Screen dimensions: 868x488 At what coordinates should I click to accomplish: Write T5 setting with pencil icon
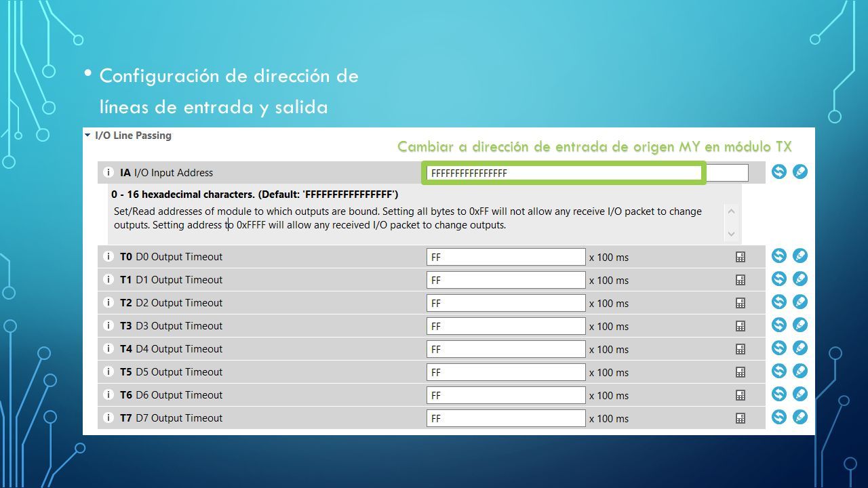[x=800, y=371]
